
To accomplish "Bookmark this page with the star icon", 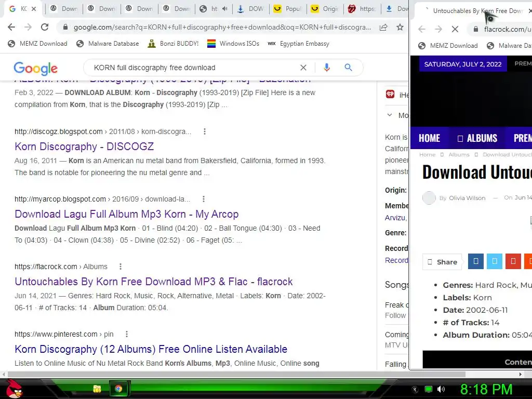I will pos(400,27).
